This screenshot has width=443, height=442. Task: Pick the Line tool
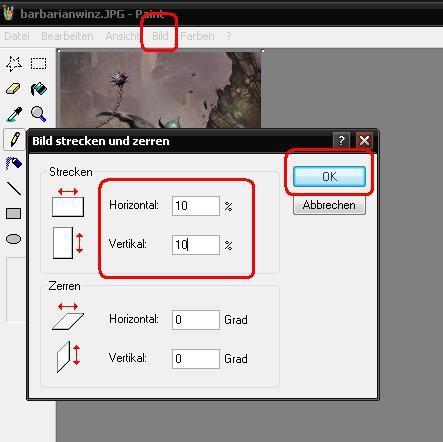pos(14,189)
